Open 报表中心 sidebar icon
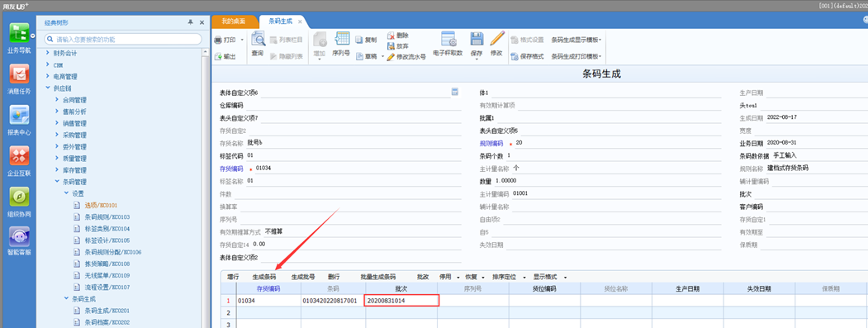This screenshot has width=868, height=328. (x=19, y=120)
